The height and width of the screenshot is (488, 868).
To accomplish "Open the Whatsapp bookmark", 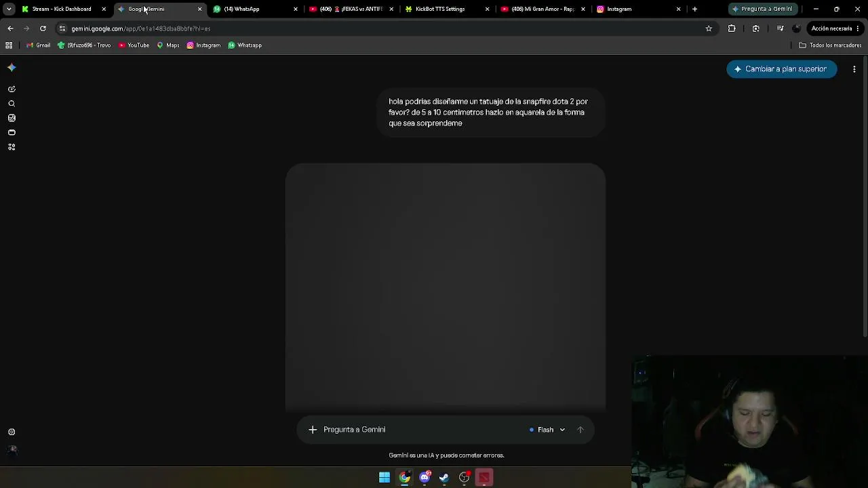I will [245, 45].
